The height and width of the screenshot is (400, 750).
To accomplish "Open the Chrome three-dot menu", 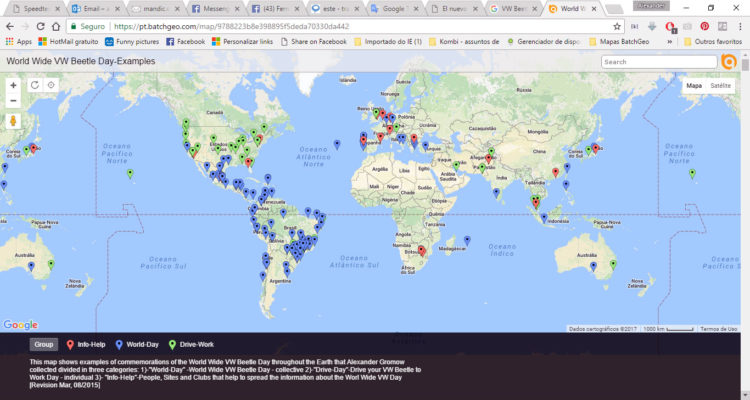I will [x=738, y=26].
